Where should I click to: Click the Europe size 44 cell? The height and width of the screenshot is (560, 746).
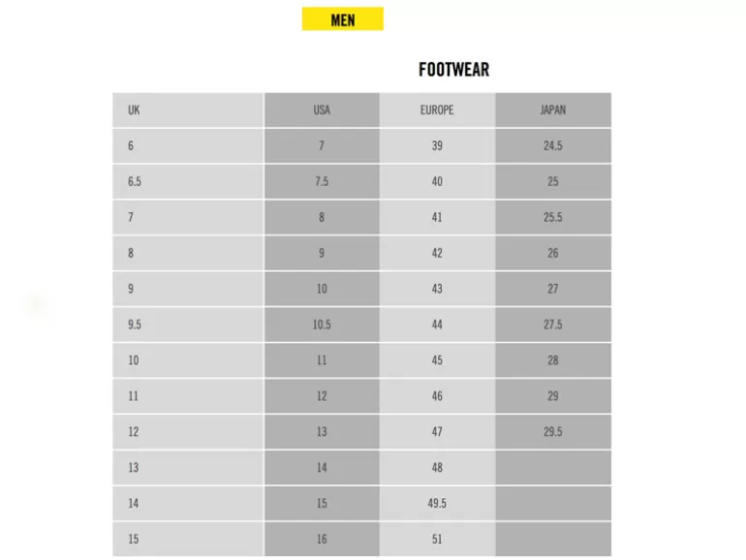pyautogui.click(x=437, y=325)
